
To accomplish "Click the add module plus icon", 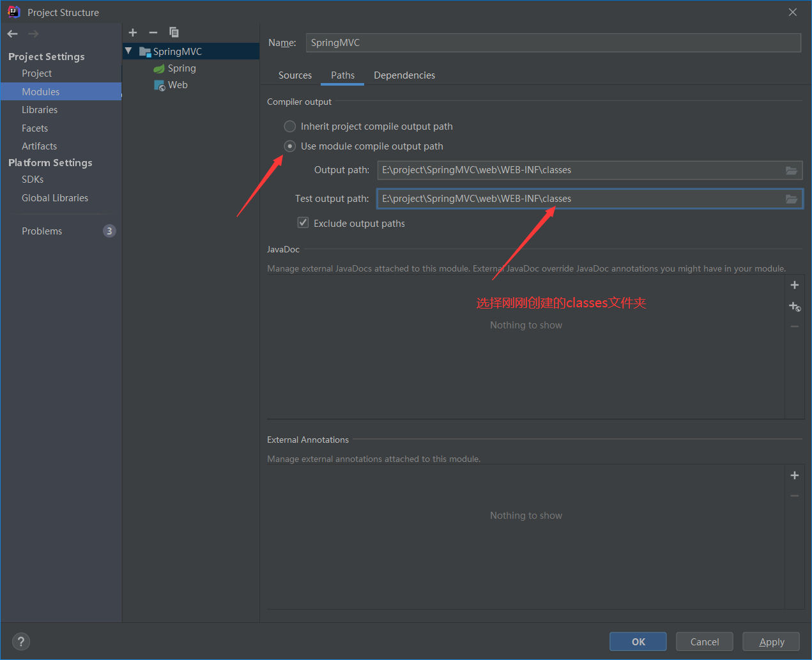I will pos(133,33).
